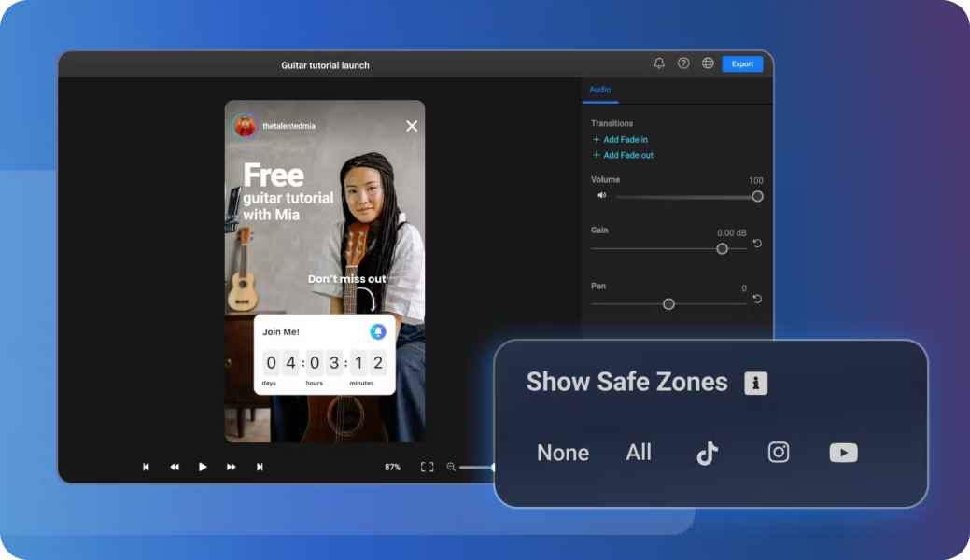The width and height of the screenshot is (970, 560).
Task: Switch to the Audio tab
Action: click(599, 90)
